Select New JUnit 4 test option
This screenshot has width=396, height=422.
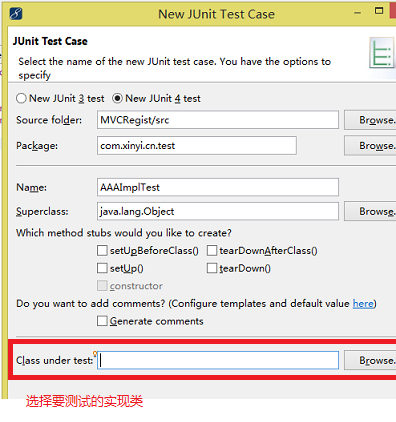point(156,98)
